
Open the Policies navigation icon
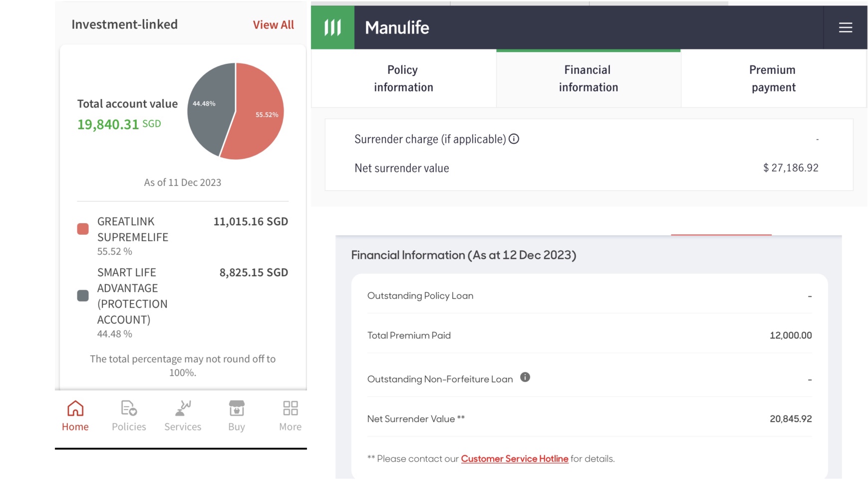[129, 409]
